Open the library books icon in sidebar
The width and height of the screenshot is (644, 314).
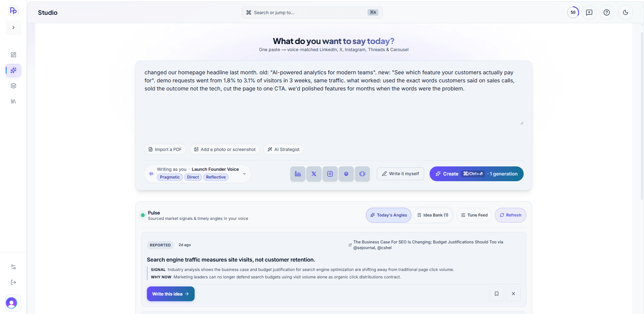[13, 101]
